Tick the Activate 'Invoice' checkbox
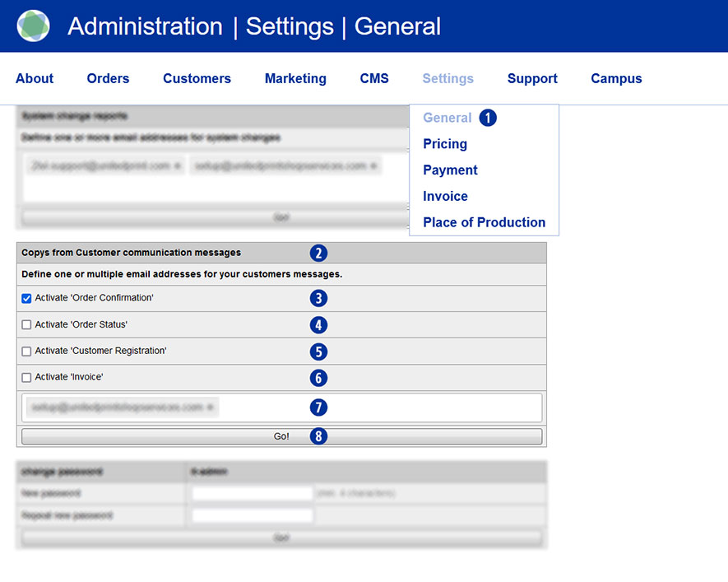This screenshot has height=582, width=728. point(26,377)
